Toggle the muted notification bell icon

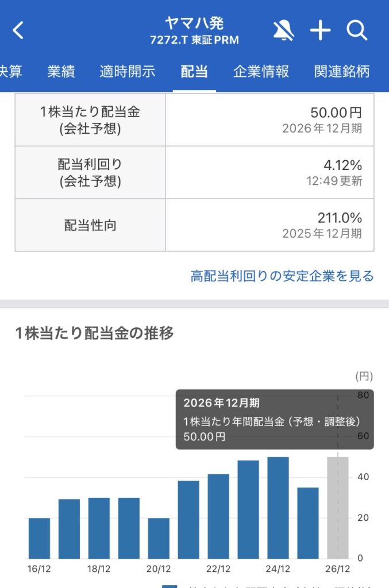point(284,30)
